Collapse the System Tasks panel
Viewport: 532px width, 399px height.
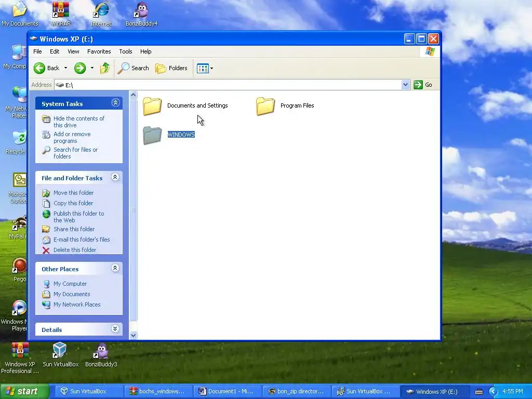[115, 103]
